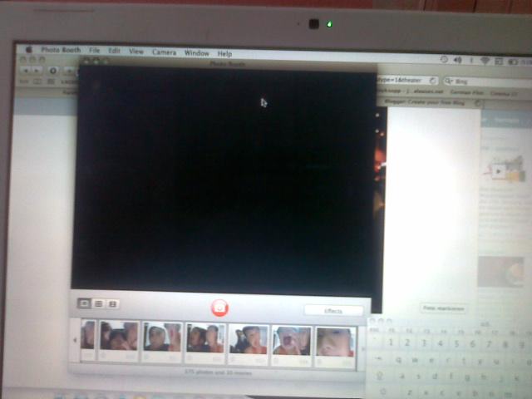Click key 1 on Keyboard Viewer
The image size is (532, 399).
click(x=391, y=342)
